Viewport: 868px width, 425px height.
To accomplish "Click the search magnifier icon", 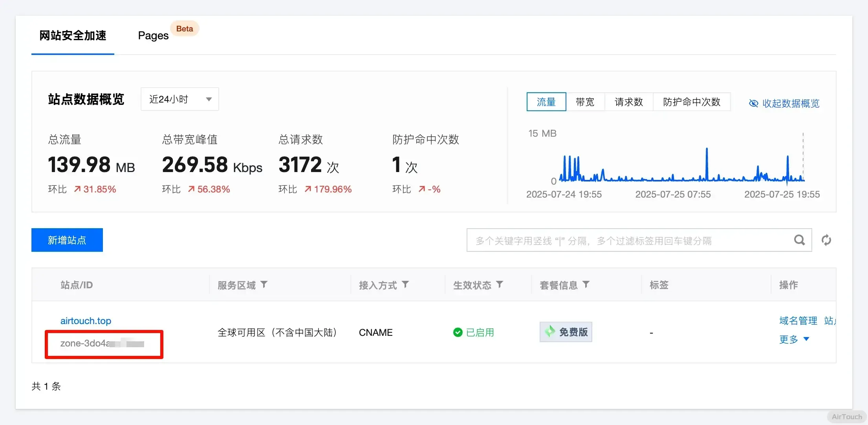I will [x=799, y=240].
